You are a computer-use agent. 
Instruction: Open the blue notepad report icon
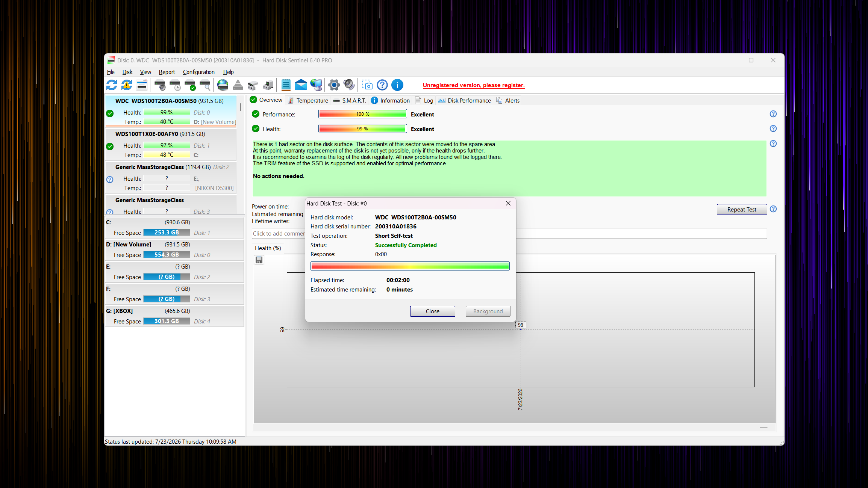pos(286,85)
